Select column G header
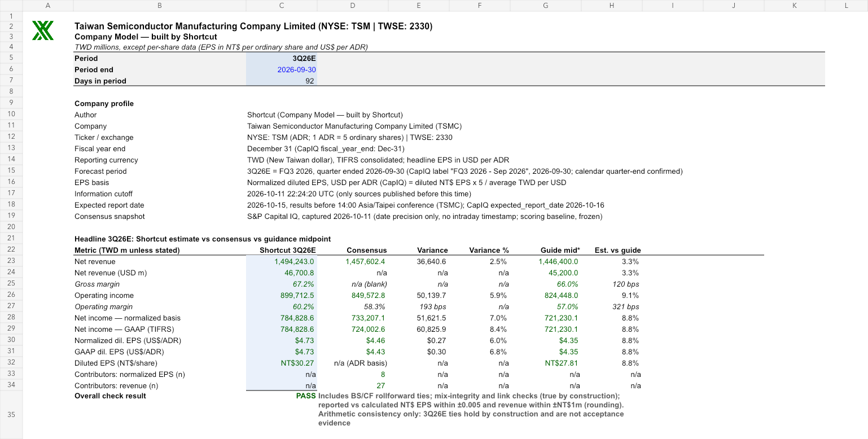This screenshot has height=439, width=868. (x=545, y=6)
